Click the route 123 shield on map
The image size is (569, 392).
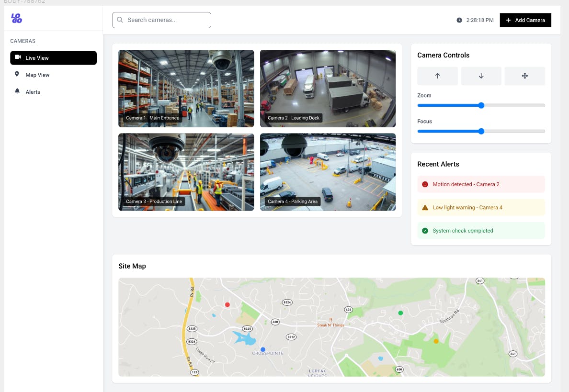click(x=194, y=372)
